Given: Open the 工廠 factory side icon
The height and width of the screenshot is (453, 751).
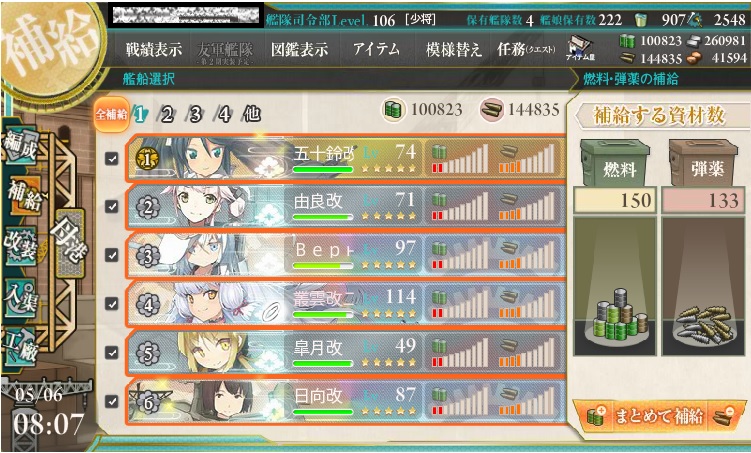Looking at the screenshot, I should [x=20, y=347].
